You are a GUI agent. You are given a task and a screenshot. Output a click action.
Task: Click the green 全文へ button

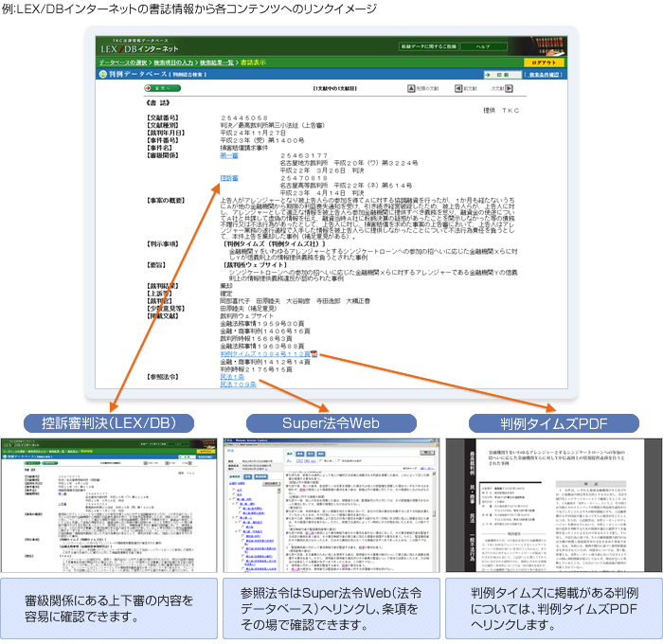(x=162, y=88)
